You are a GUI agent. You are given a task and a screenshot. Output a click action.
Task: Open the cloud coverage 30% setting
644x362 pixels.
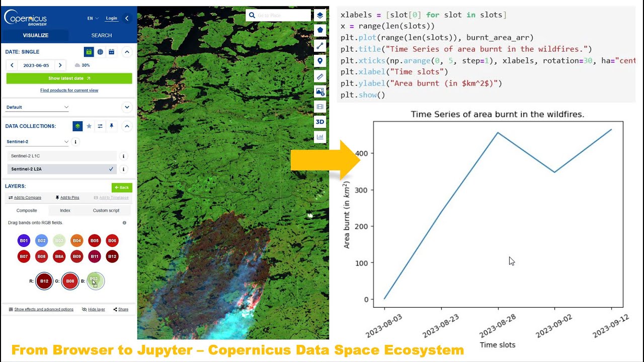pos(83,65)
